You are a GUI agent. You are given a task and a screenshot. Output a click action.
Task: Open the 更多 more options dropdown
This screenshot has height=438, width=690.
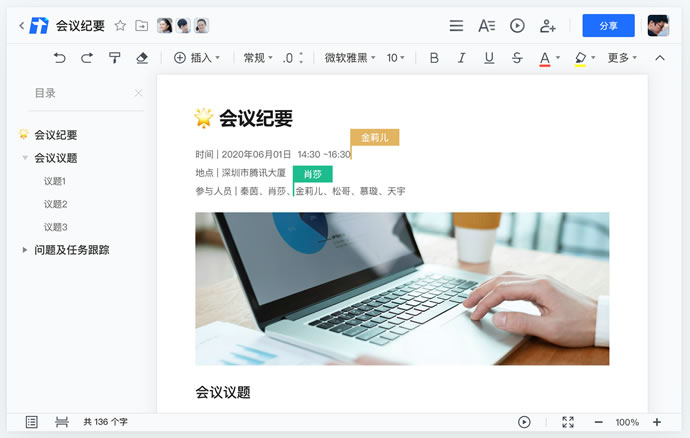622,58
